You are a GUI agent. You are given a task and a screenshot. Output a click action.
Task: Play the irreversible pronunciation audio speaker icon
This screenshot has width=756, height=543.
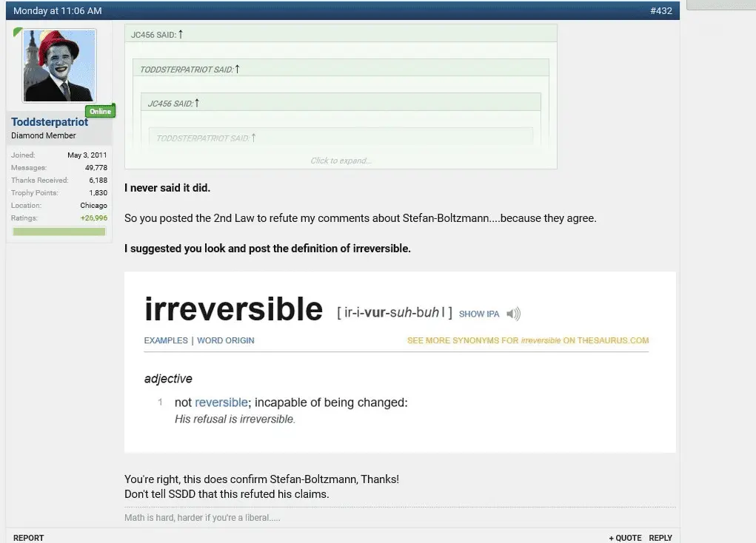(x=513, y=314)
